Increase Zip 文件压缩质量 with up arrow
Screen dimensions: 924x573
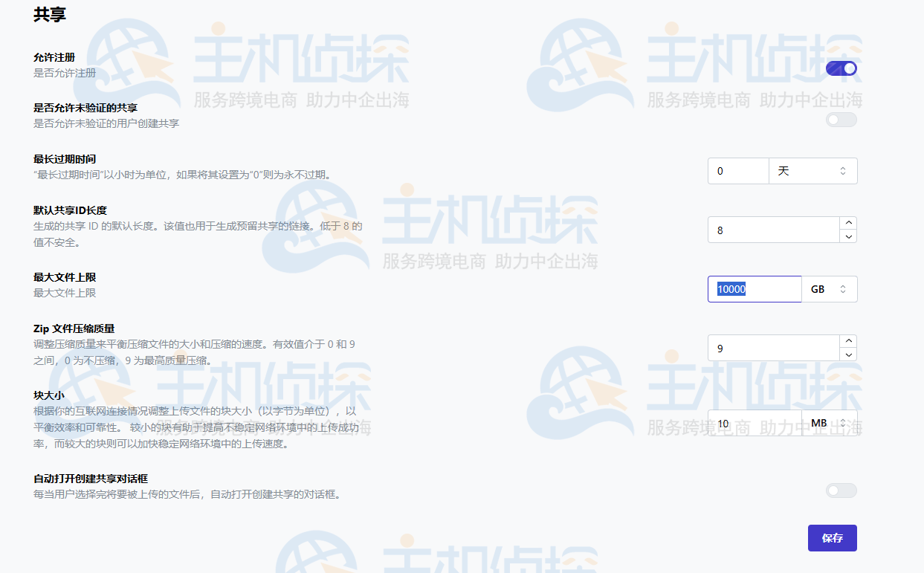[x=849, y=341]
